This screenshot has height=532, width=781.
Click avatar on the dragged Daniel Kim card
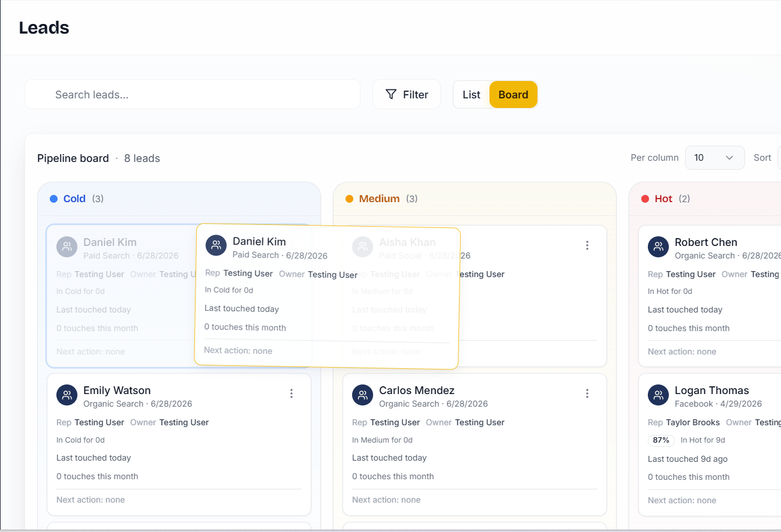click(x=216, y=245)
